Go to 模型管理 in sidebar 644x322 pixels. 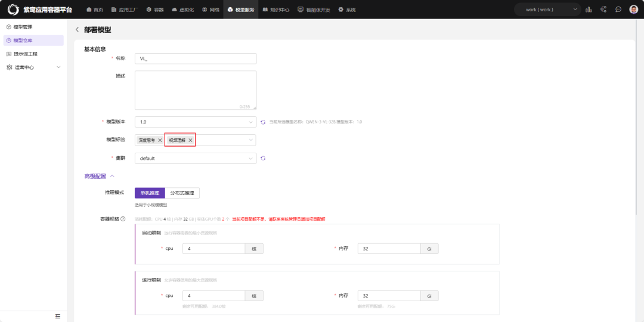coord(23,27)
